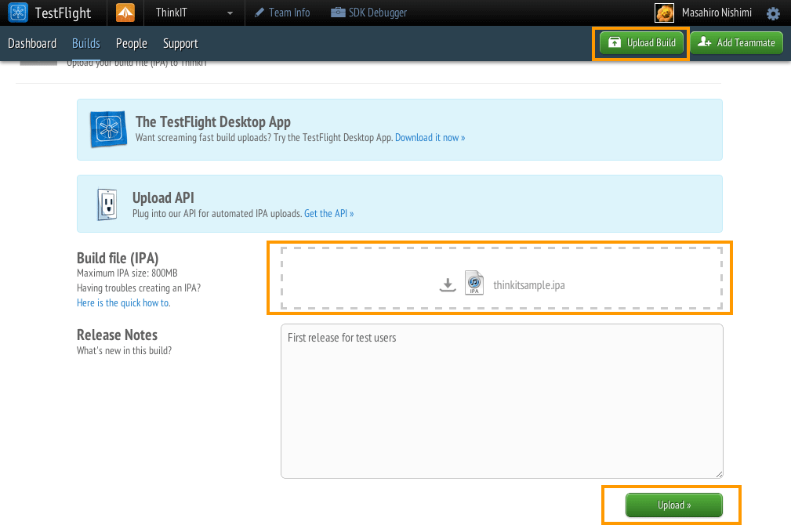Click the download arrow icon in drop zone
791x532 pixels.
click(448, 285)
